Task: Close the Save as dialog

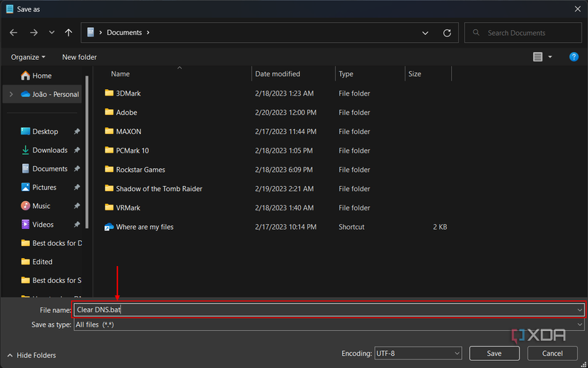Action: tap(577, 9)
